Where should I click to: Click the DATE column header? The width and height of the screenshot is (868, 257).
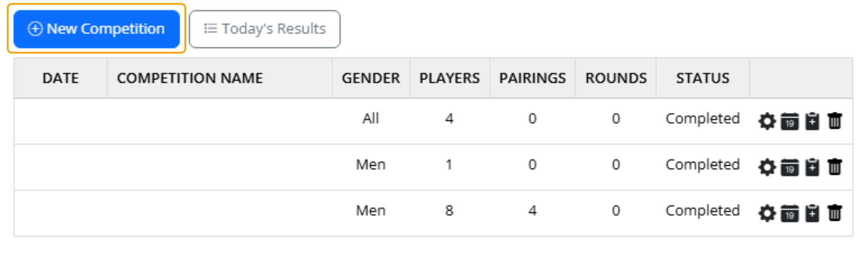(x=60, y=78)
